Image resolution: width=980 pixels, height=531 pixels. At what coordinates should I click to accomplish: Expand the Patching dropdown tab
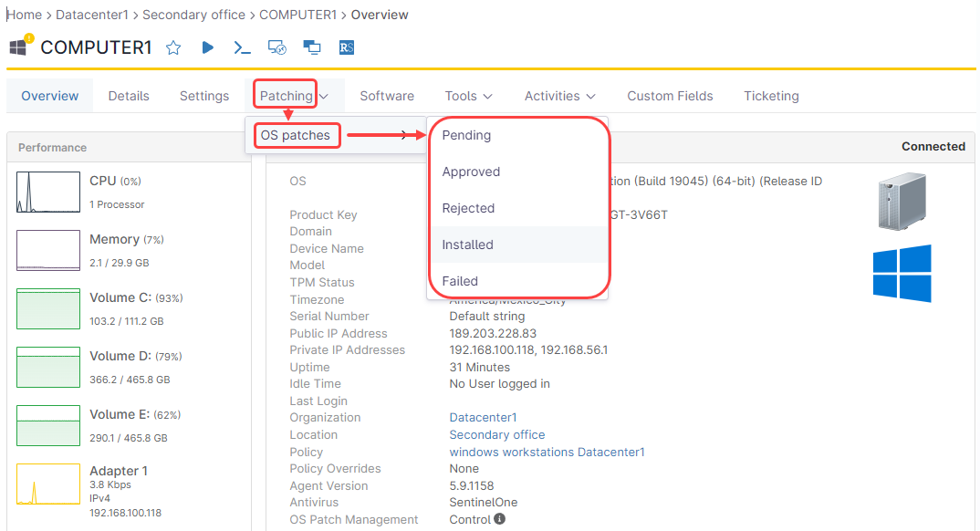click(x=294, y=96)
